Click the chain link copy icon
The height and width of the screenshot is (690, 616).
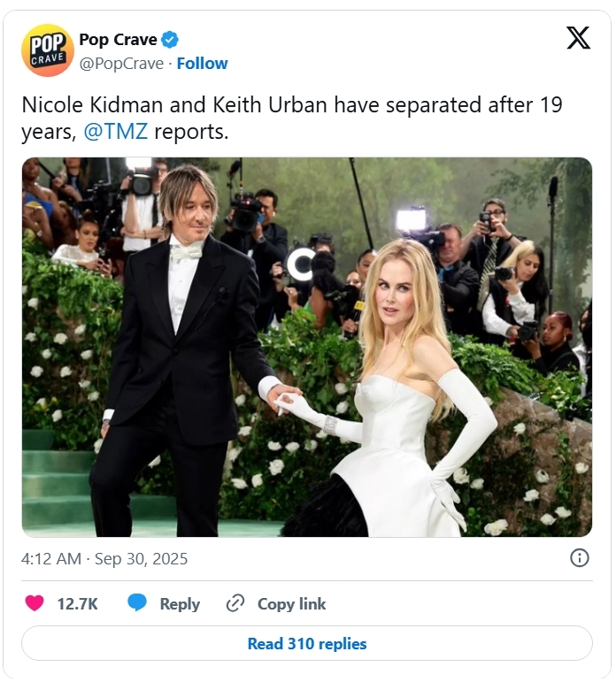pos(235,603)
